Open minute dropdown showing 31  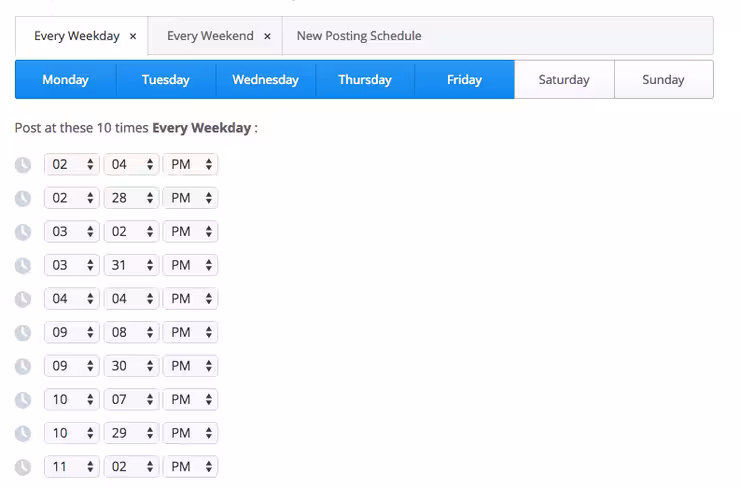[131, 265]
